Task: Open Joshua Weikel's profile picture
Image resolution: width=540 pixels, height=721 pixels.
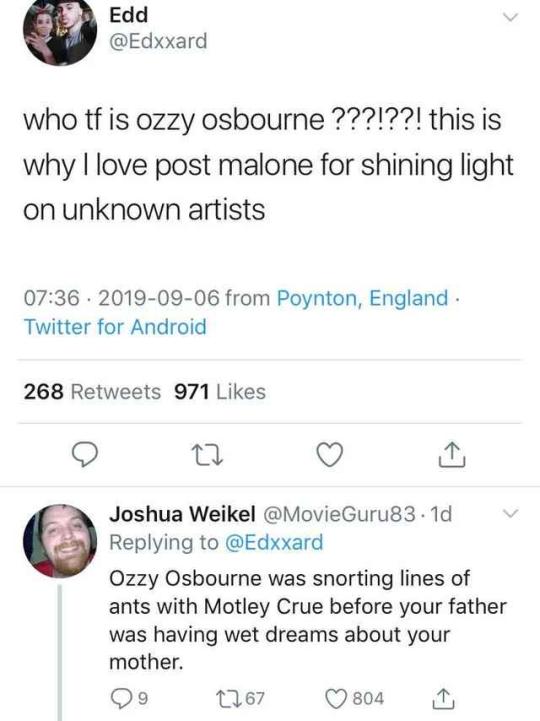Action: tap(60, 541)
